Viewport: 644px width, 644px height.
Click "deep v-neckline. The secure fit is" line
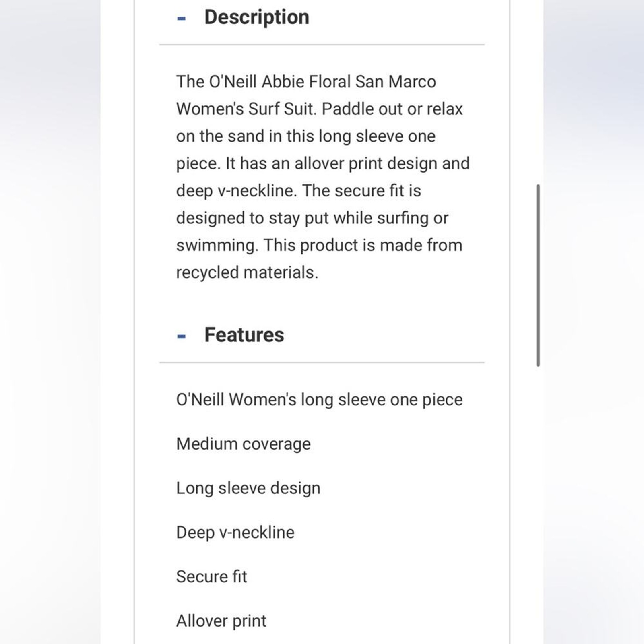point(299,191)
